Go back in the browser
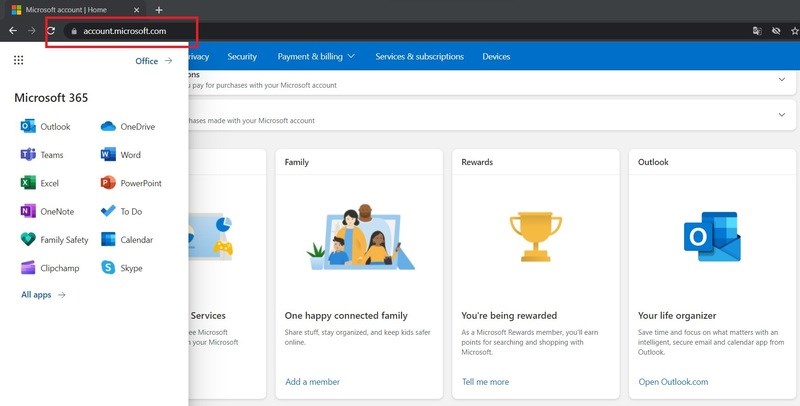 [x=13, y=31]
